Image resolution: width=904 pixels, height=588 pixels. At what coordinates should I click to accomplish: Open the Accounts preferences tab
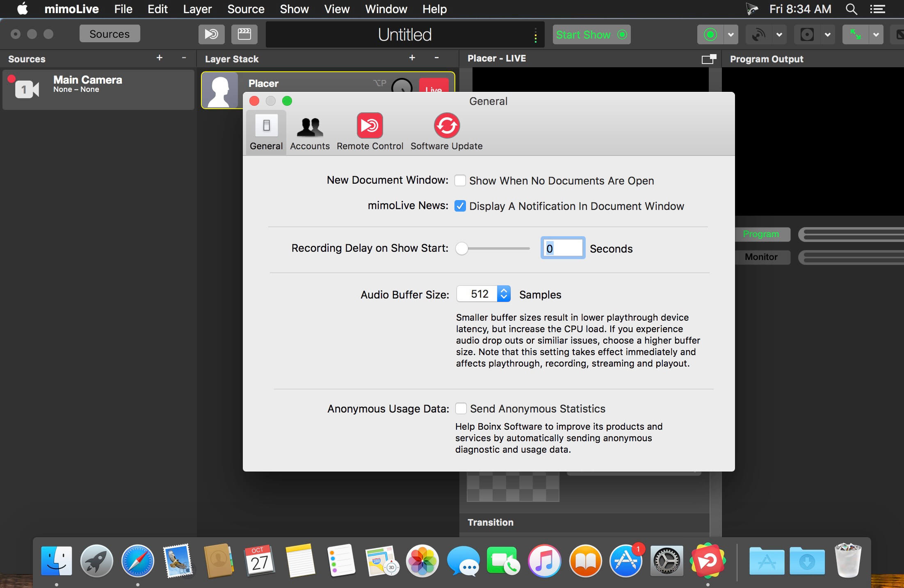310,132
